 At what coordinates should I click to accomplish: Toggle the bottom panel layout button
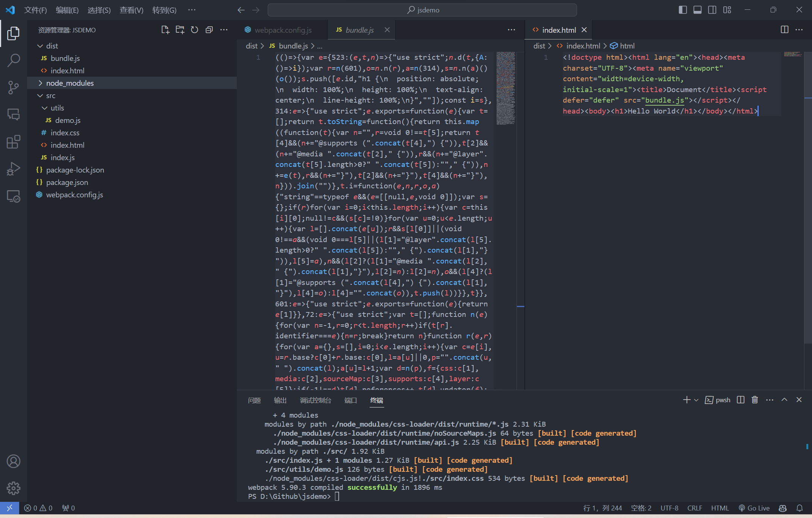pyautogui.click(x=697, y=10)
